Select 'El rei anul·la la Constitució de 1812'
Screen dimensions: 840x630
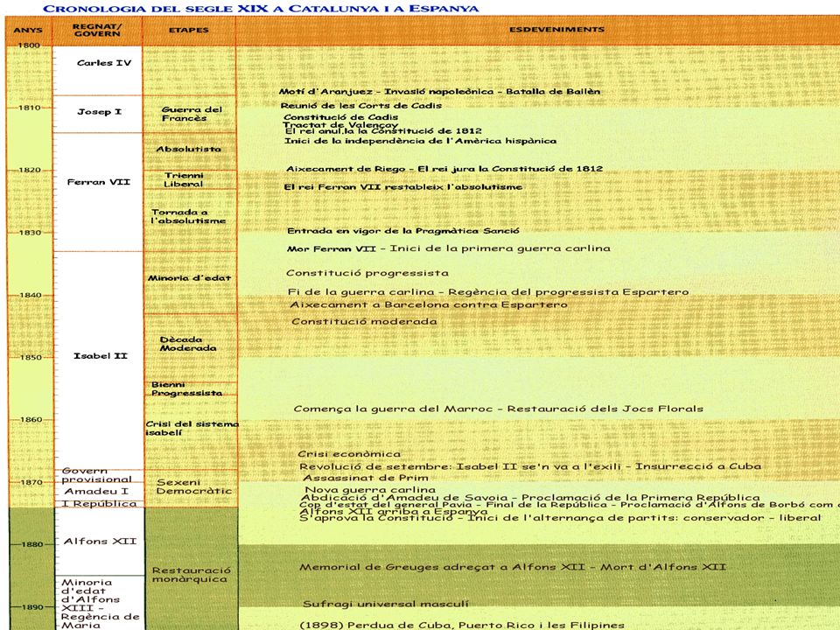coord(383,131)
